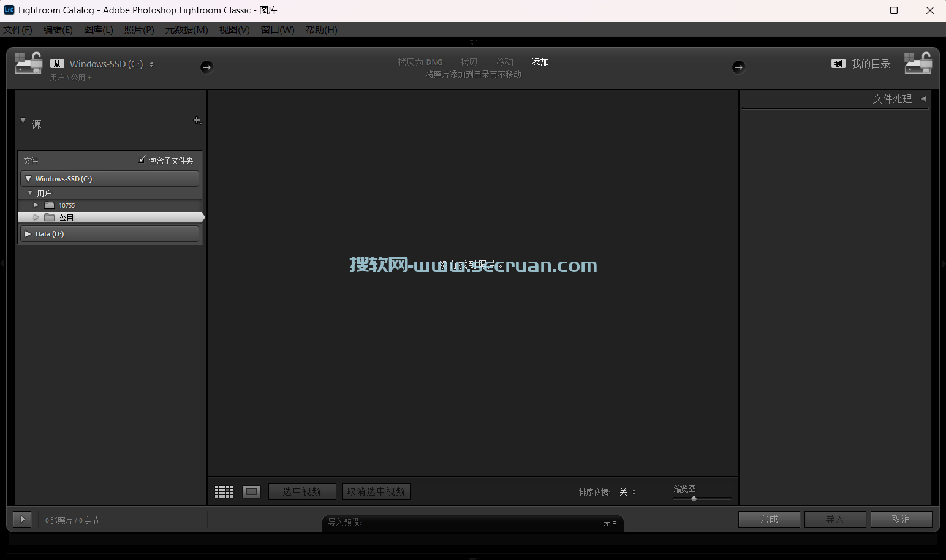Collapse the 源 panel

tap(23, 121)
